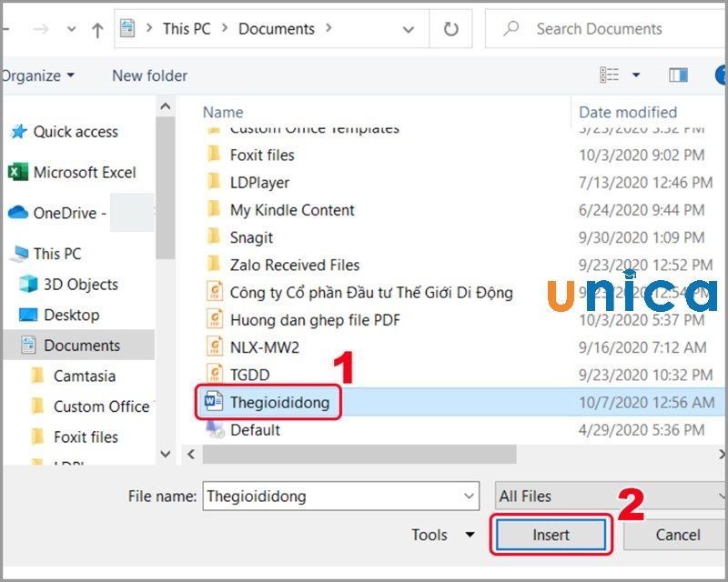Select Công ty Cổ phần PDF file
The image size is (728, 582).
371,293
